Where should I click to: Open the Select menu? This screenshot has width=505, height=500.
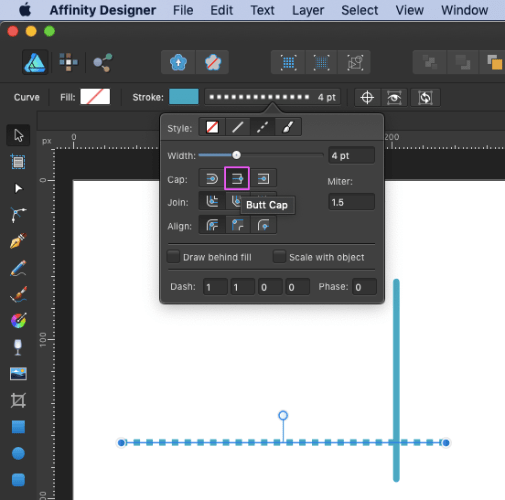pos(360,10)
